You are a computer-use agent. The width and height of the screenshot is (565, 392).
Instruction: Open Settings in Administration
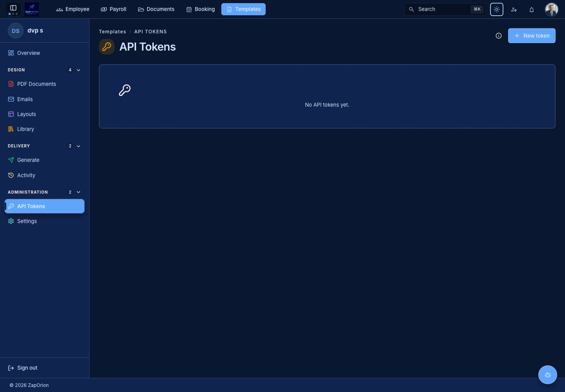(45, 221)
